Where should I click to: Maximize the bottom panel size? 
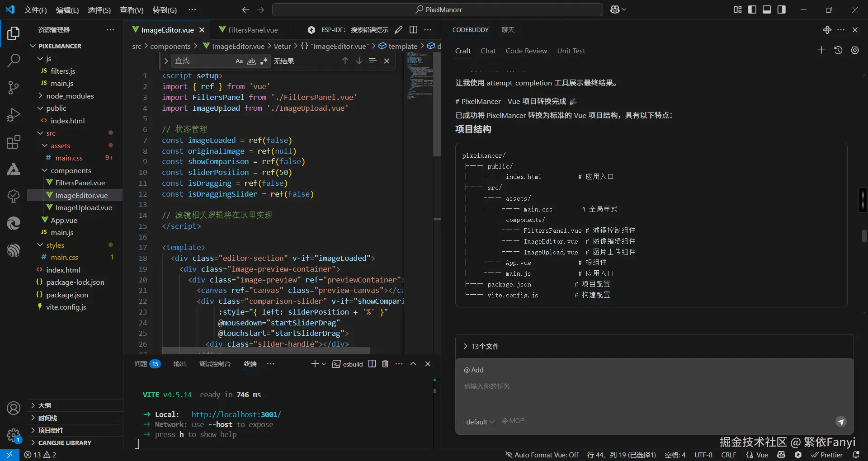[x=413, y=364]
